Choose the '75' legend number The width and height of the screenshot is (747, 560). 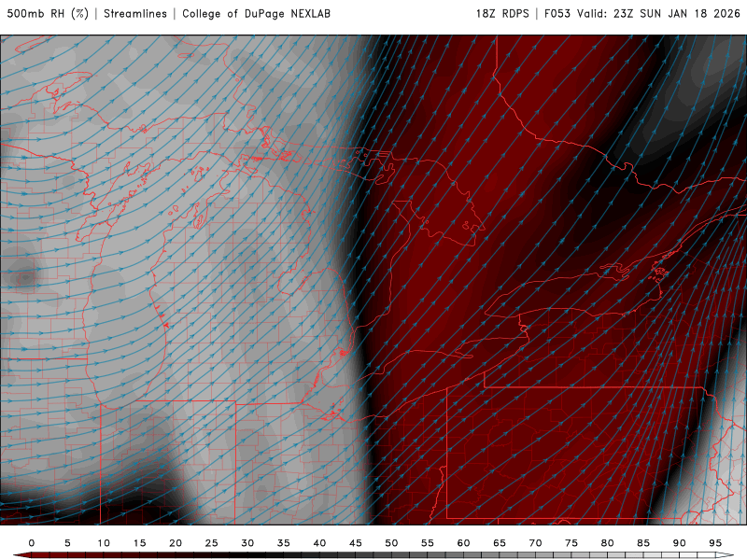[x=571, y=543]
